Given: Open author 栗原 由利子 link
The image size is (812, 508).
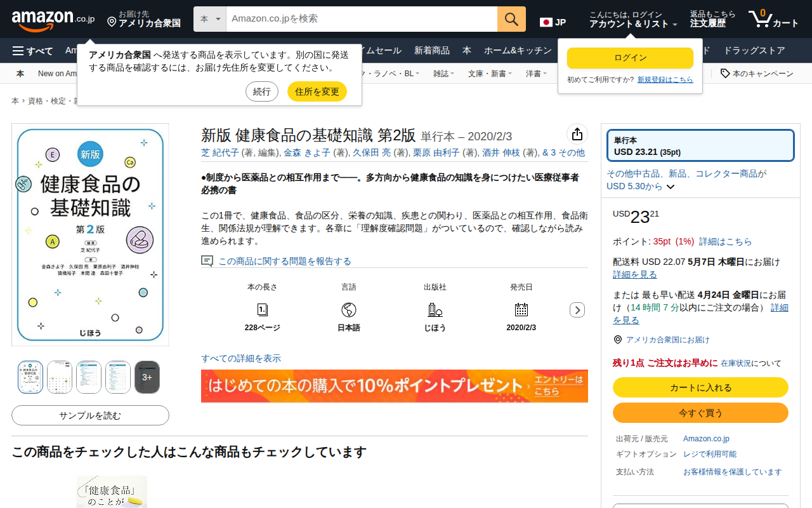Looking at the screenshot, I should pos(436,152).
